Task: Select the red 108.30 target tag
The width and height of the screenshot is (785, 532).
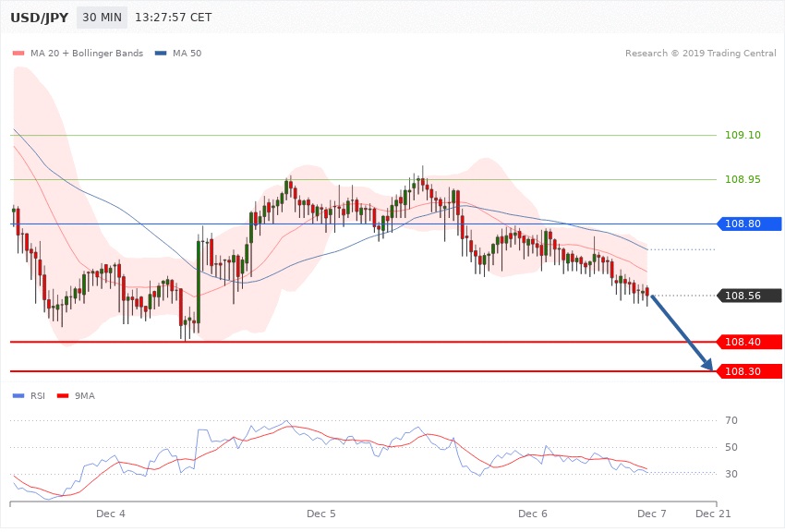Action: [x=749, y=371]
